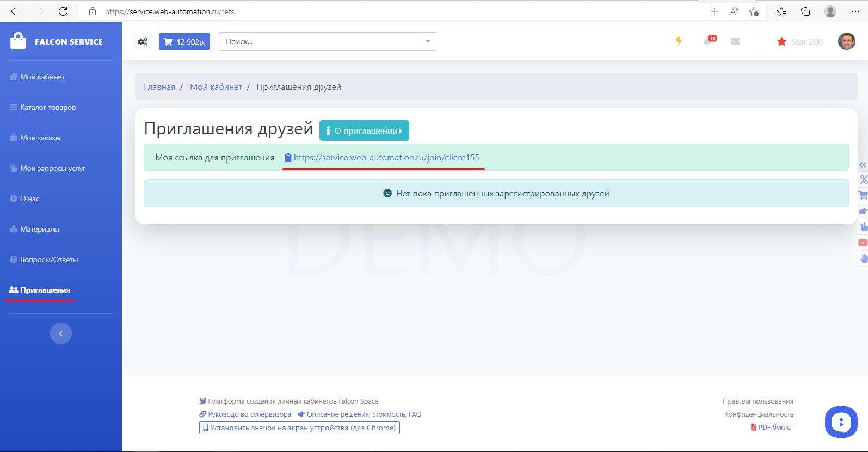Click Установить значок на экран устройства button
Viewport: 868px width, 452px height.
click(299, 428)
